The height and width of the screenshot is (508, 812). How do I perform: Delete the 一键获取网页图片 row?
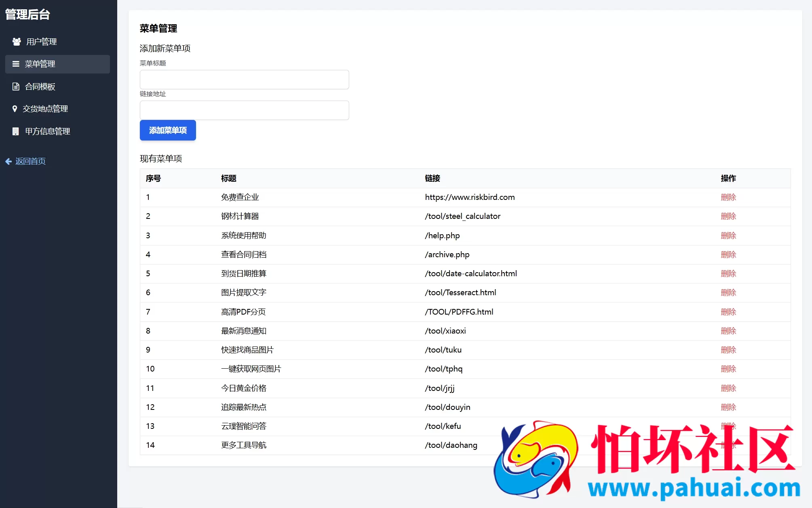pos(728,369)
